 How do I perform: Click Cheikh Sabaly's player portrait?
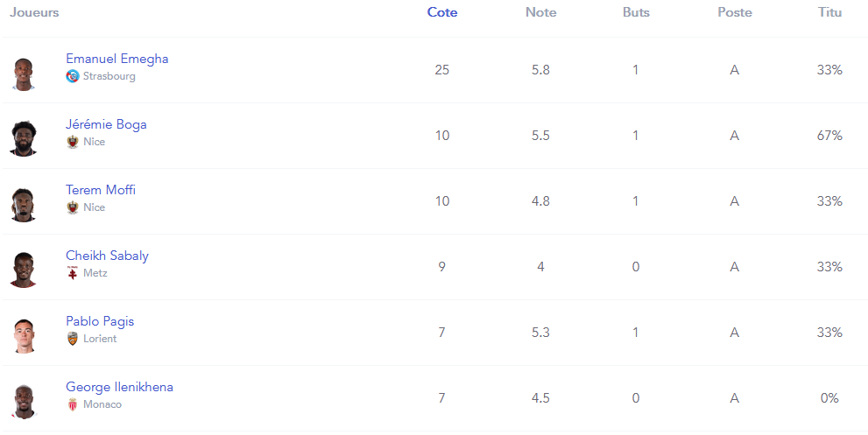tap(24, 270)
